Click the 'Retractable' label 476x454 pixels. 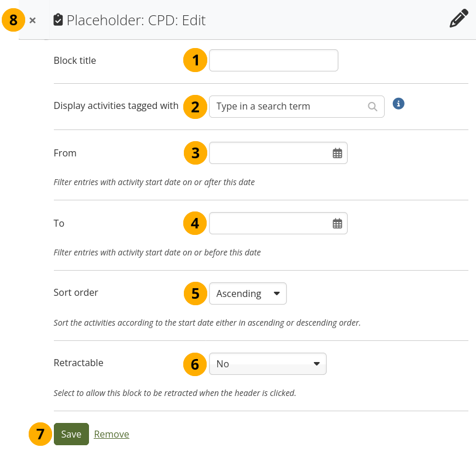pos(78,363)
